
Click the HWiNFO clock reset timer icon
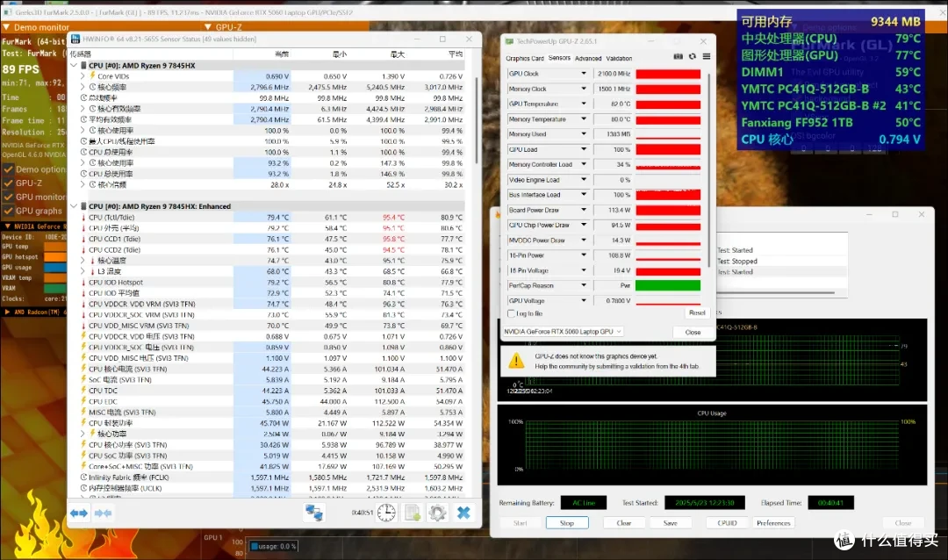tap(386, 513)
